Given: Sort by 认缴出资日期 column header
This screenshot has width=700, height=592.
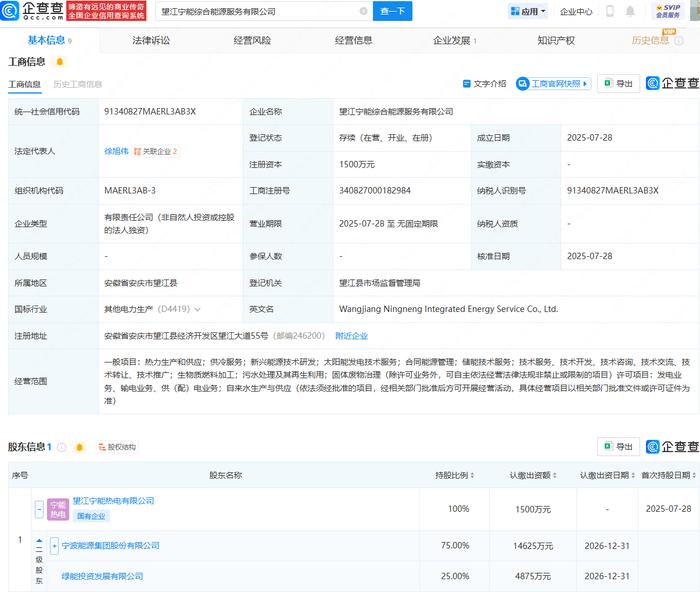Looking at the screenshot, I should (x=607, y=475).
